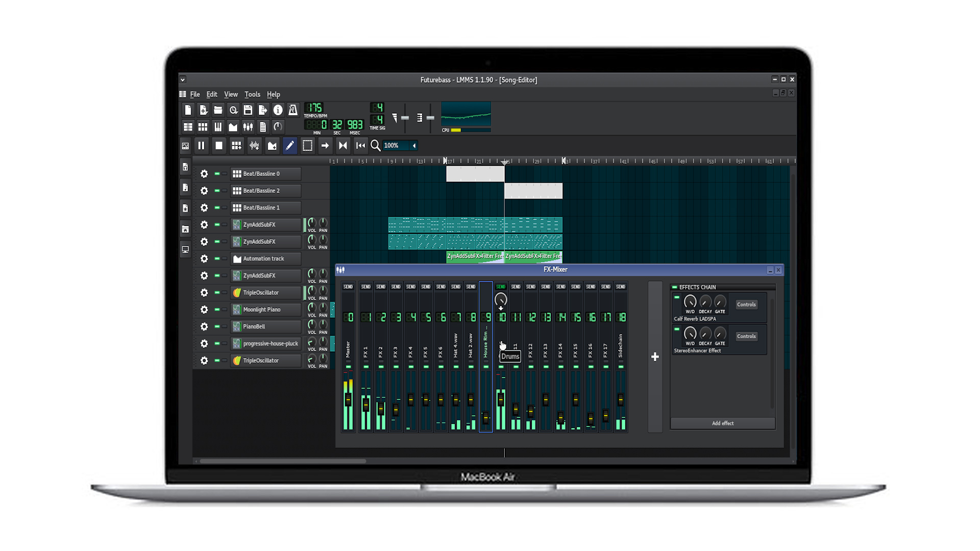Toggle the Calf Reverb LADSPA effect on/off
Screen dimensions: 980x551
click(x=677, y=297)
